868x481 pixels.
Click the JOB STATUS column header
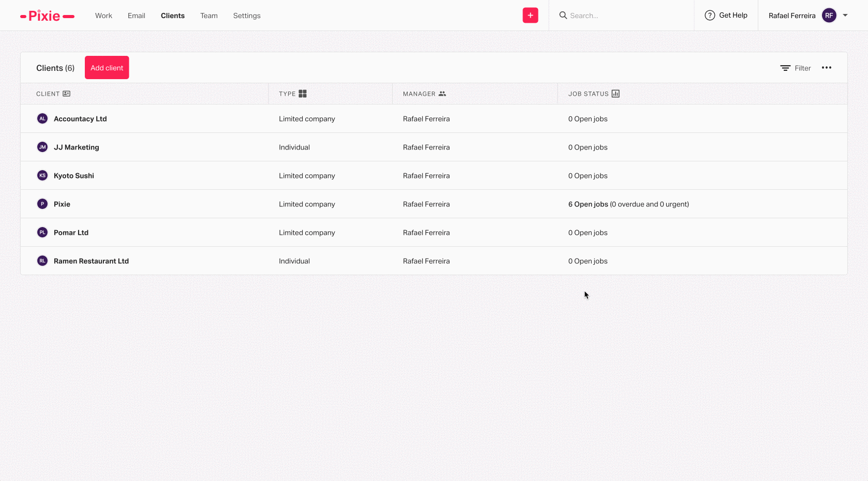click(589, 94)
